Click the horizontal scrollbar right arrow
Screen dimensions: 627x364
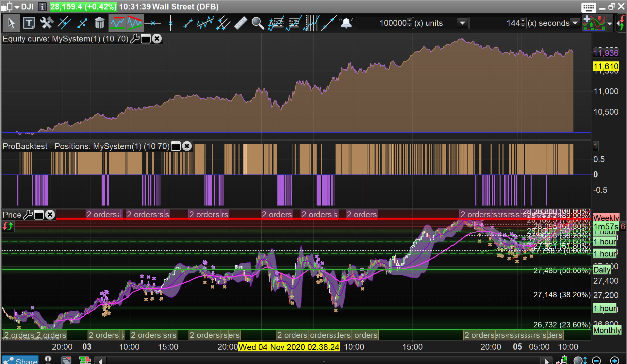[546, 361]
